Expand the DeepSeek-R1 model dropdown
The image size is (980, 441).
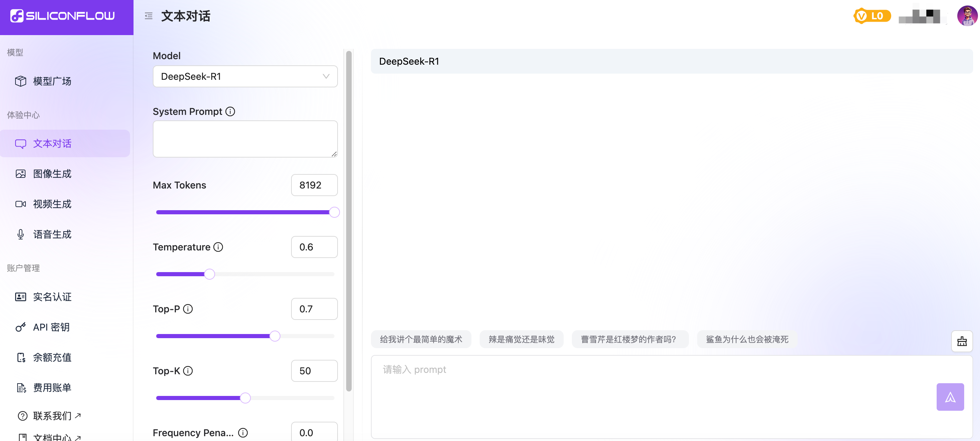[245, 76]
